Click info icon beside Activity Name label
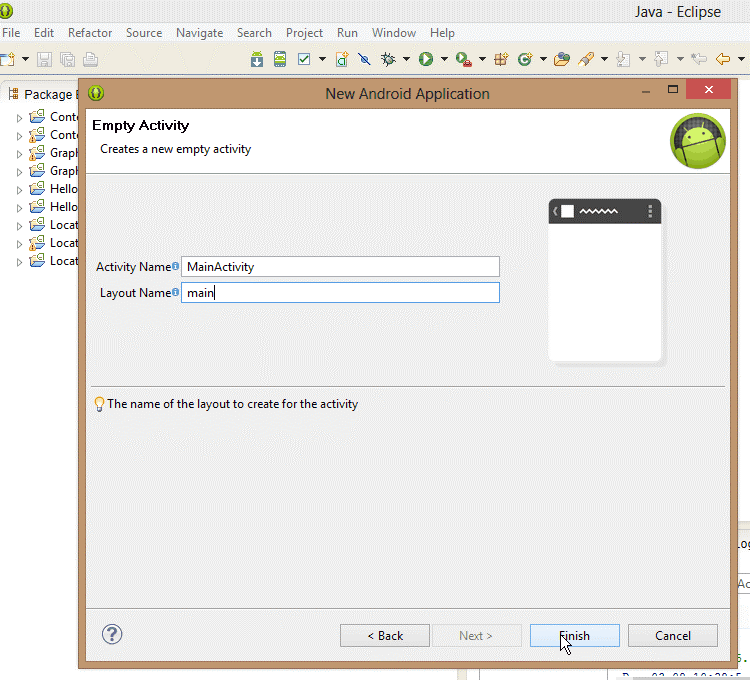The width and height of the screenshot is (750, 680). pos(176,266)
